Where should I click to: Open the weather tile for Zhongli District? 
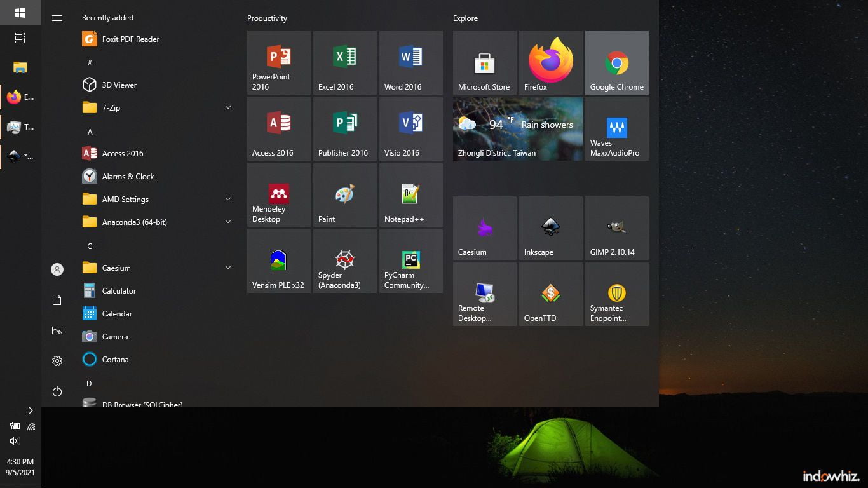(518, 129)
